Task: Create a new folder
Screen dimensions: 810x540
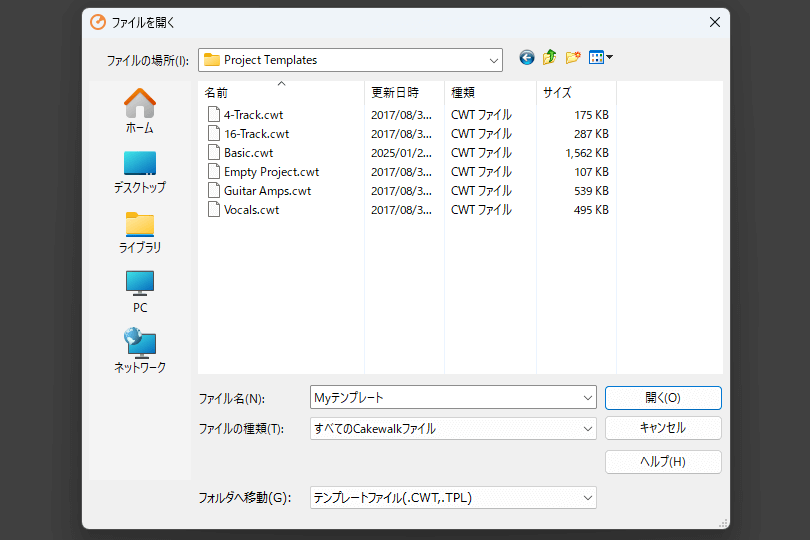Action: (573, 58)
